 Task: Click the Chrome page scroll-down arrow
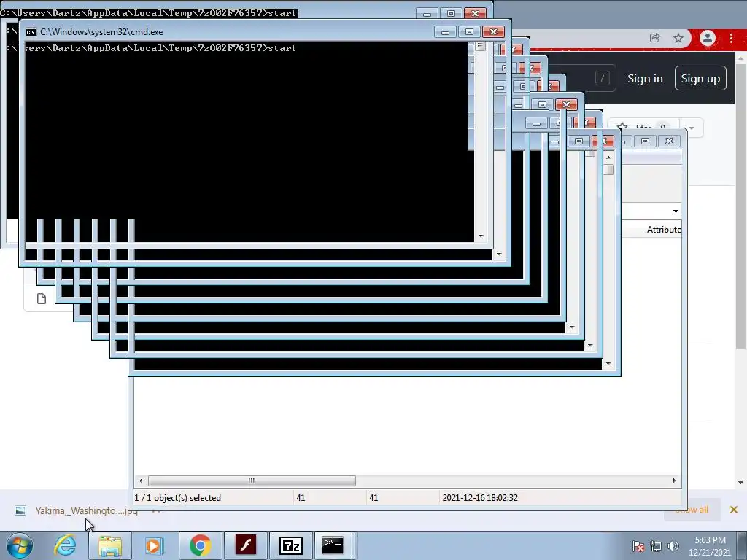click(x=740, y=483)
